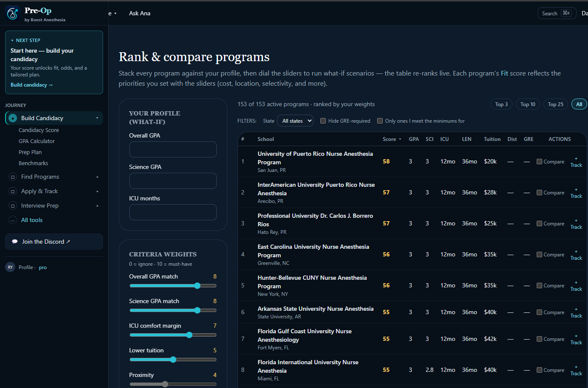Check Compare for University of Puerto Rico
The height and width of the screenshot is (388, 588).
pyautogui.click(x=539, y=162)
